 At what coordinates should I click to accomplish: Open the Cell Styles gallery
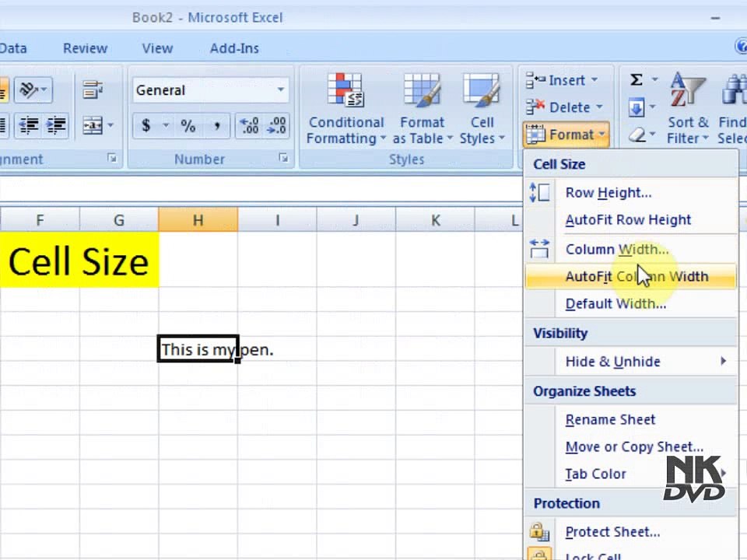click(x=482, y=109)
